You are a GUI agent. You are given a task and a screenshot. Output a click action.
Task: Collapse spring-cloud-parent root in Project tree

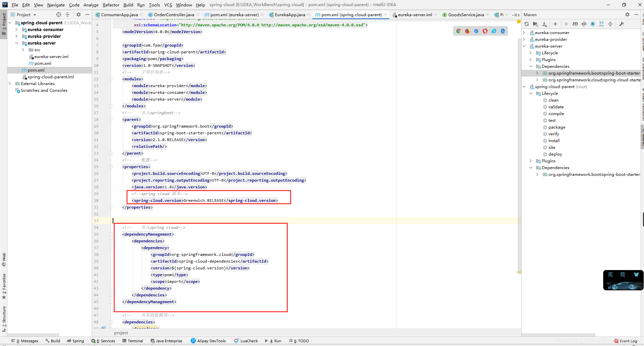click(10, 23)
